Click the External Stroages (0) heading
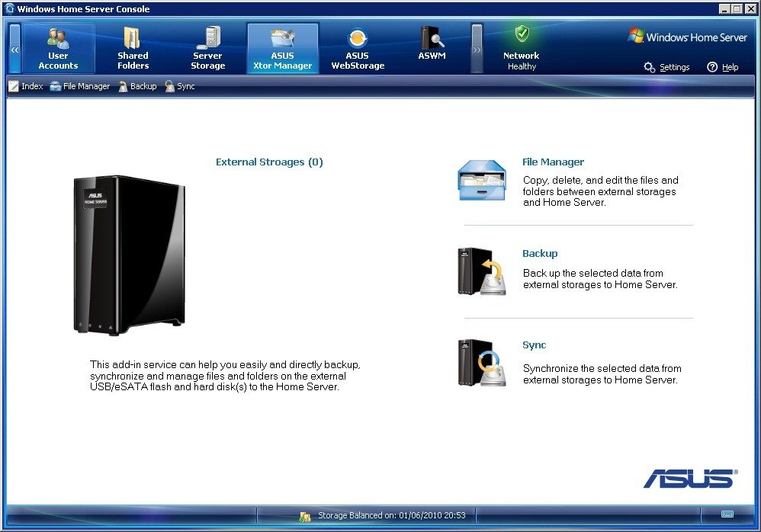The height and width of the screenshot is (532, 761). click(x=269, y=162)
